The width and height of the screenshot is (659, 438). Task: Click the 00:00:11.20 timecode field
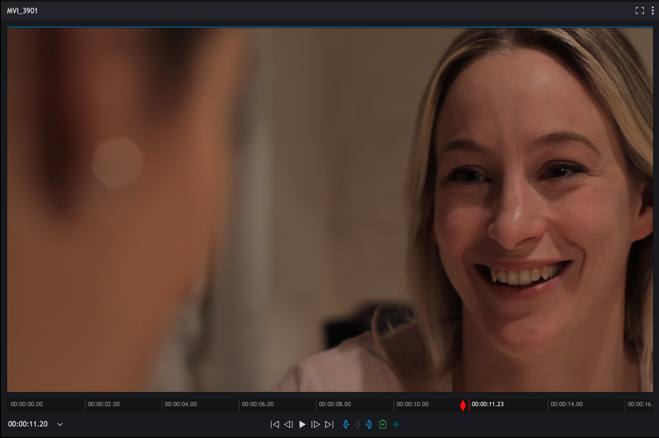(x=28, y=425)
